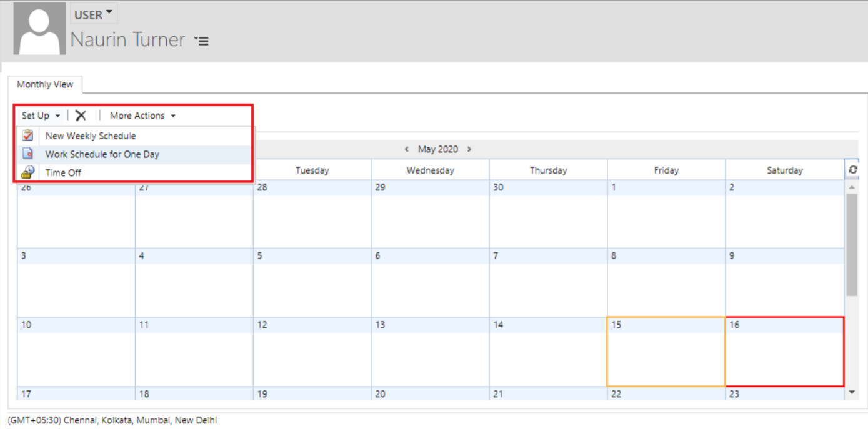The height and width of the screenshot is (429, 868).
Task: Click the calendar vertical scrollbar thumb
Action: [852, 244]
